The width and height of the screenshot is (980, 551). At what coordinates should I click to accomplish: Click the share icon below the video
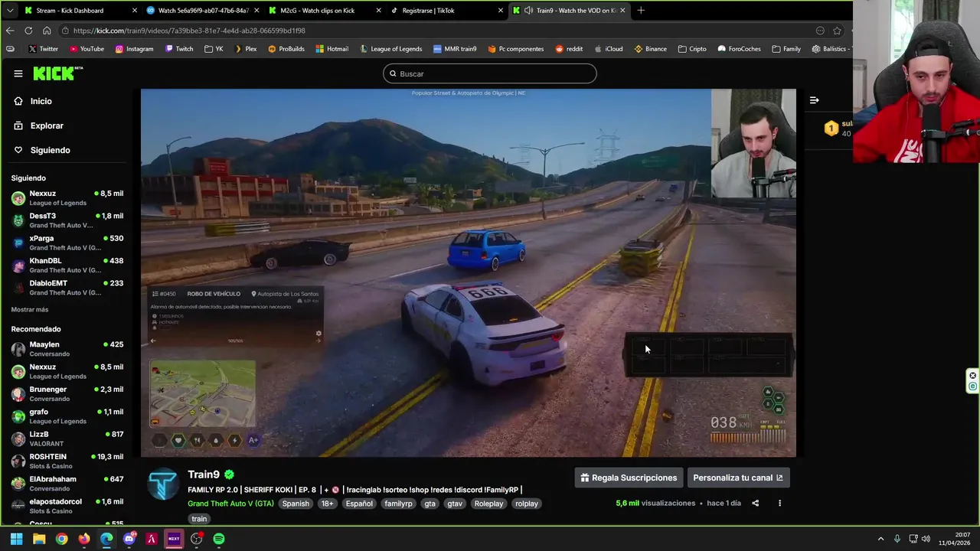point(755,504)
